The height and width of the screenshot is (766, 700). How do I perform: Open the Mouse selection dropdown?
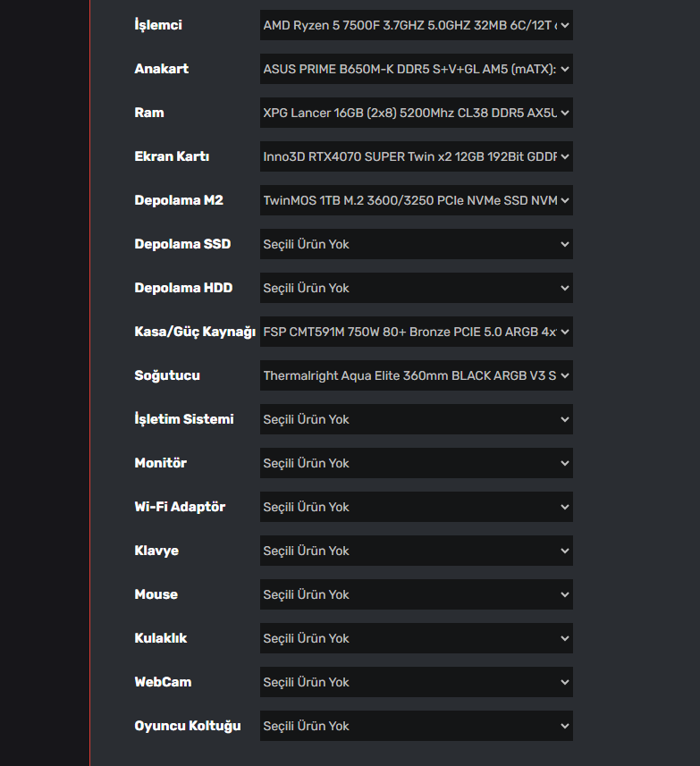[416, 594]
